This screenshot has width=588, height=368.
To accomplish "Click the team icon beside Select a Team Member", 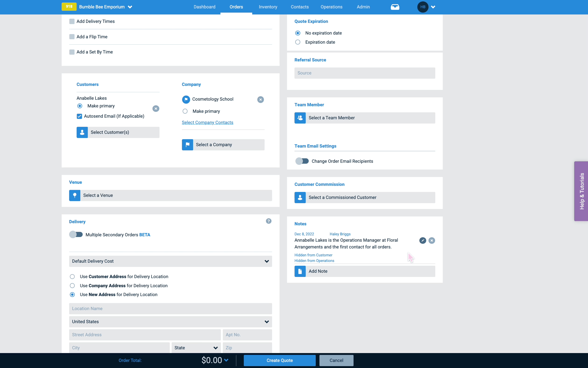I will pyautogui.click(x=300, y=118).
